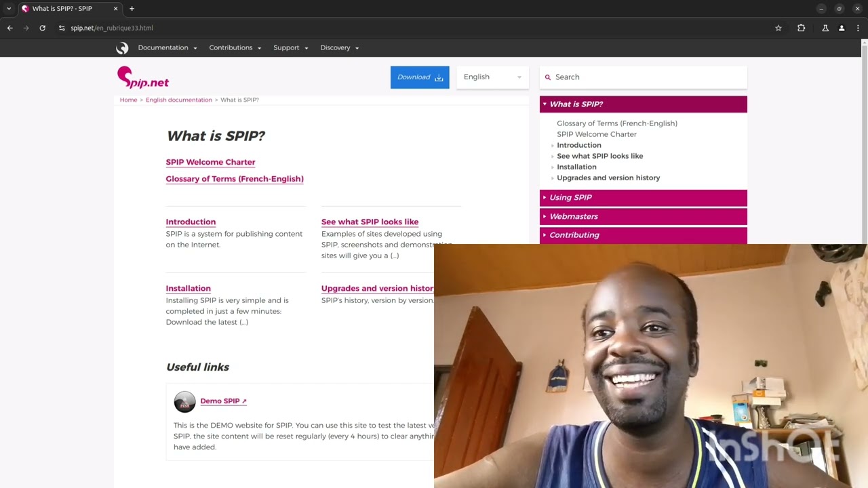Screen dimensions: 868x488
Task: Click the site information icon in address bar
Action: [62, 28]
